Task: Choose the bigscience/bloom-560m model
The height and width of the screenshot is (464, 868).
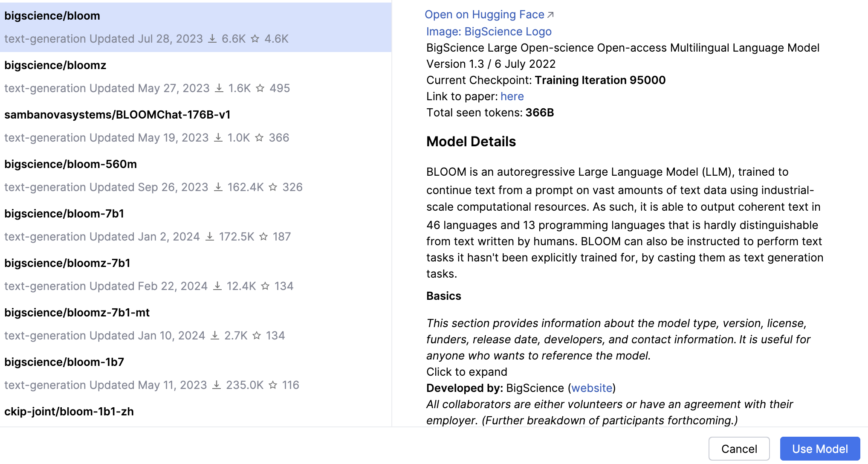Action: click(70, 164)
